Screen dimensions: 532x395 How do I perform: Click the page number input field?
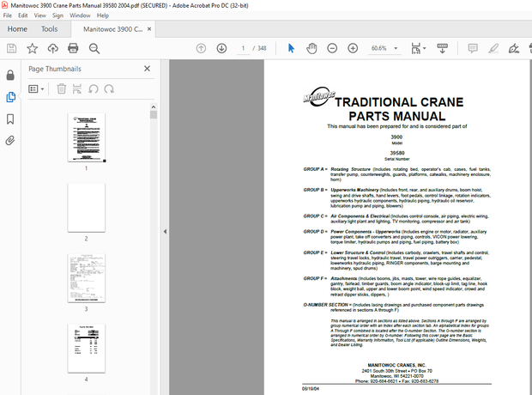pos(243,48)
